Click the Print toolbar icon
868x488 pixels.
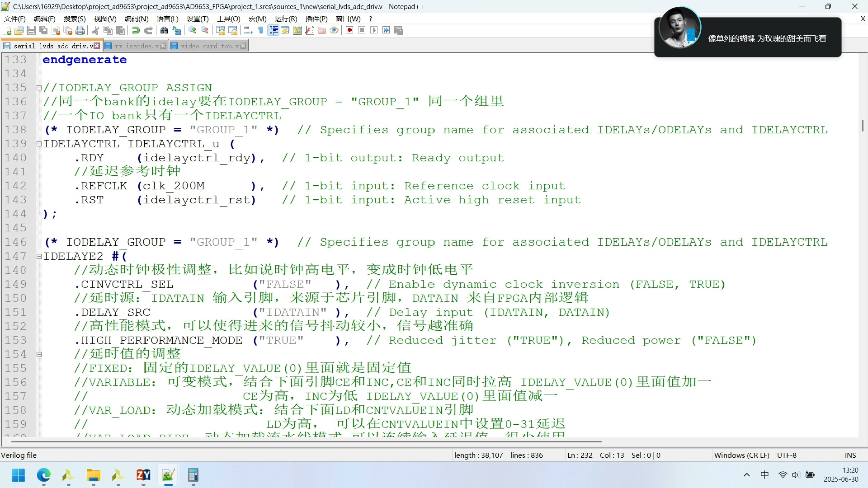click(x=80, y=30)
